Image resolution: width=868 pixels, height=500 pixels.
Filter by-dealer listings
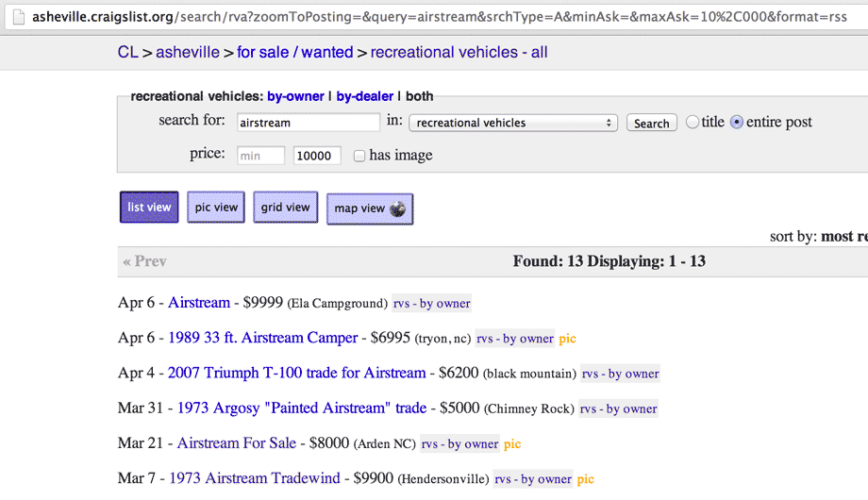click(365, 96)
